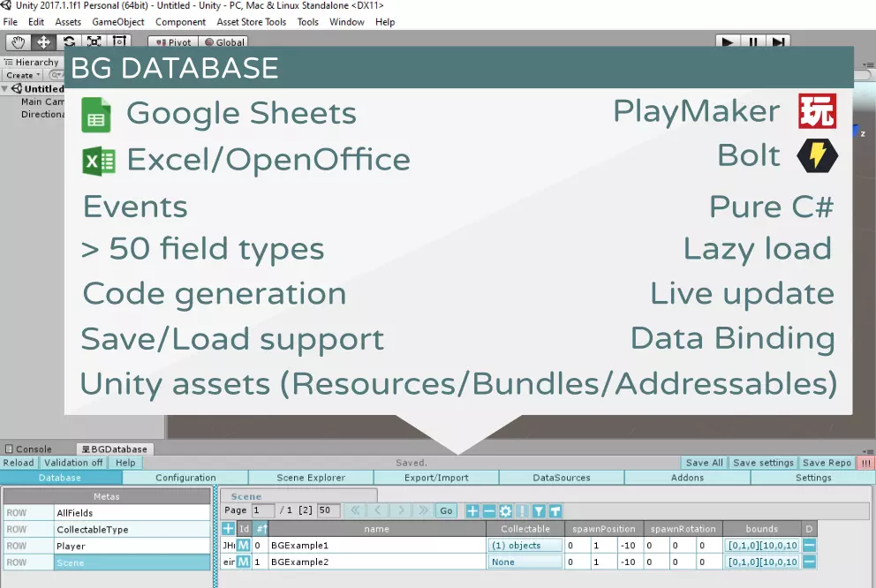
Task: Click the Help button beside Validation off
Action: pyautogui.click(x=125, y=463)
